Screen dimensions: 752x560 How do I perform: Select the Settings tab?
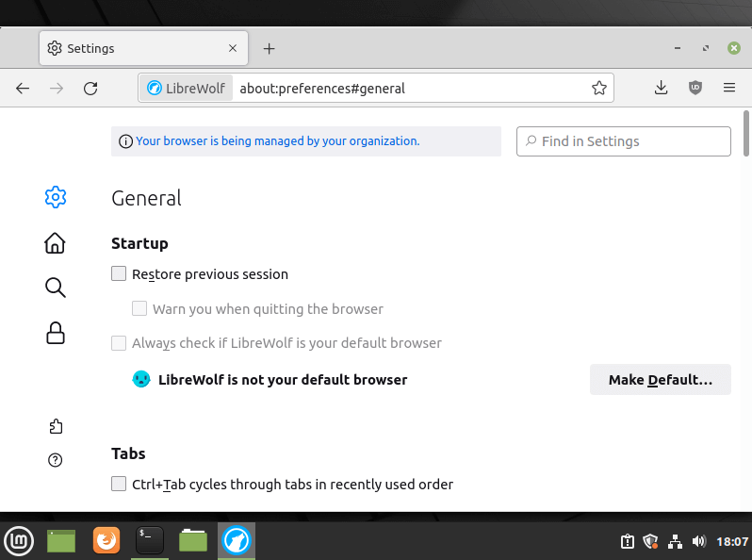click(x=132, y=48)
